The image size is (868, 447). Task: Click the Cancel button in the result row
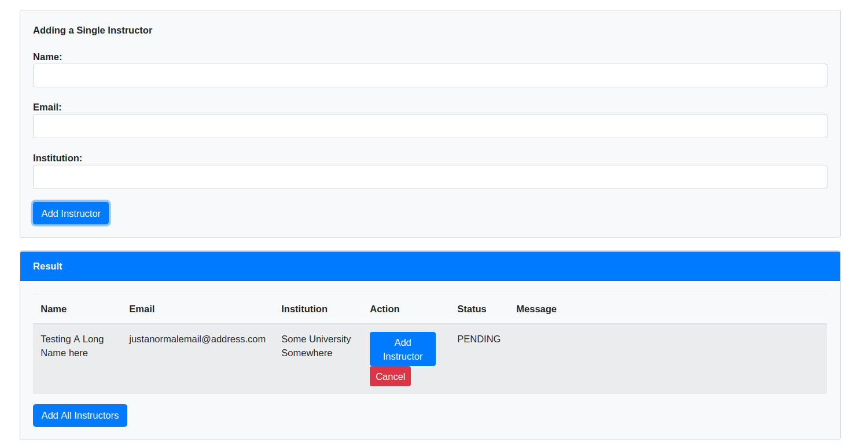[x=390, y=376]
